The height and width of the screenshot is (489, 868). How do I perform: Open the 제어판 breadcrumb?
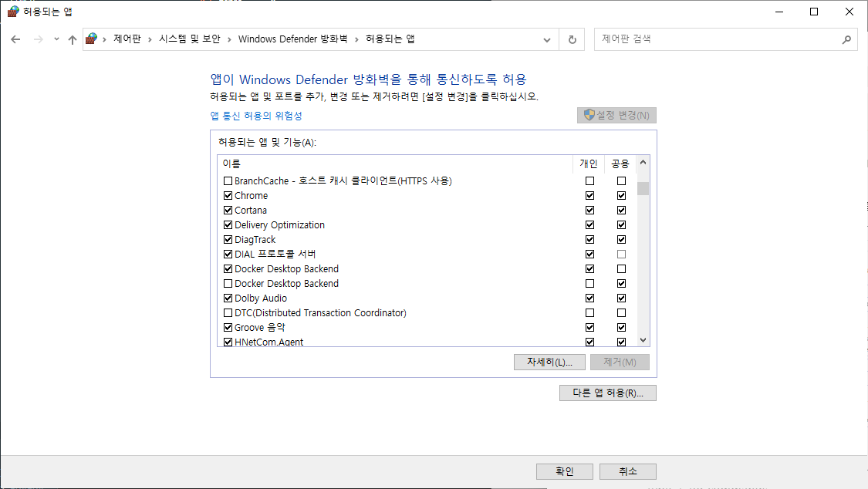click(127, 39)
